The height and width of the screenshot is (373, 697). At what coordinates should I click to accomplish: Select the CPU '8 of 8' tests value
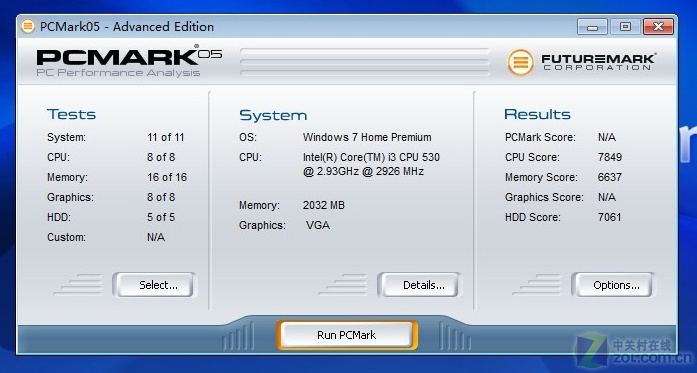tap(161, 157)
